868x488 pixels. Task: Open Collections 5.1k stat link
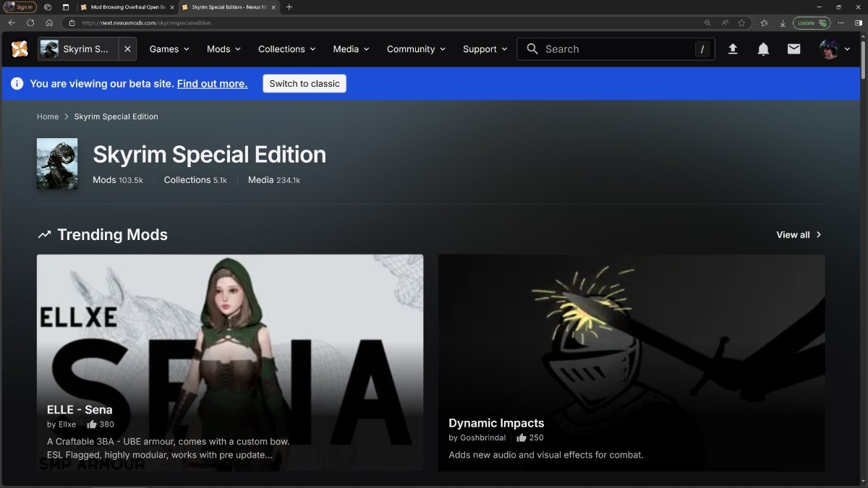point(195,180)
